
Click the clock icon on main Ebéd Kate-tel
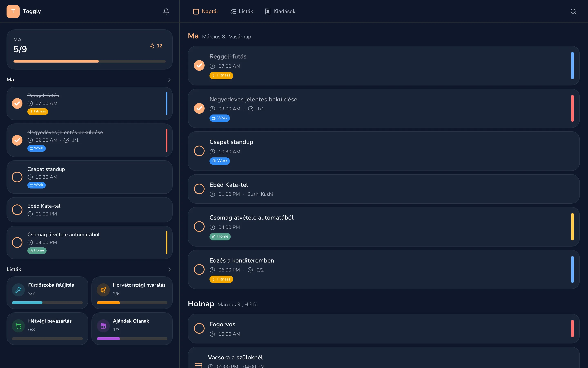212,194
